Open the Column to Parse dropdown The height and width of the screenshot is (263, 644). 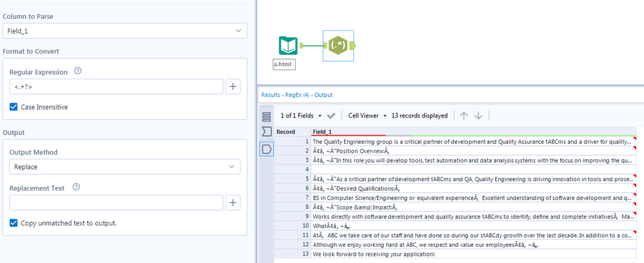point(125,31)
